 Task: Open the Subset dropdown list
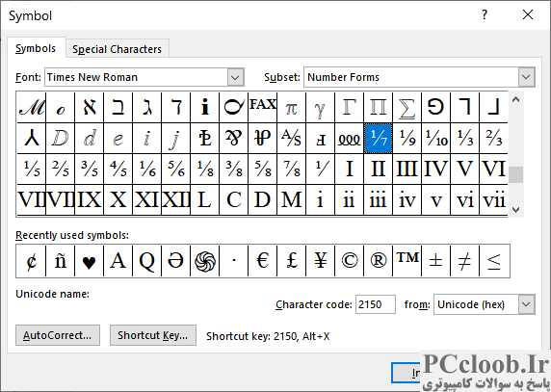[526, 77]
